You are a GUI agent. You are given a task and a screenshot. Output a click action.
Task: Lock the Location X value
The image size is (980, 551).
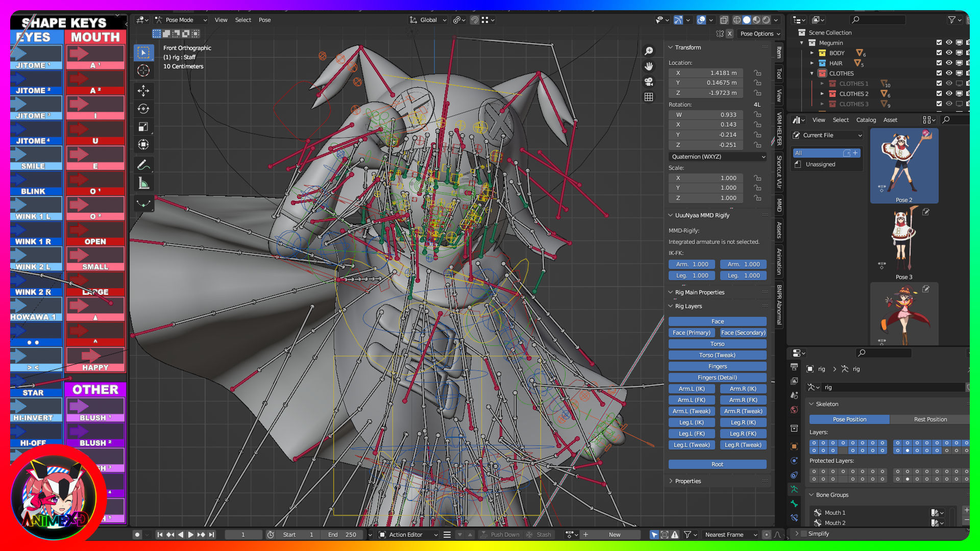757,73
